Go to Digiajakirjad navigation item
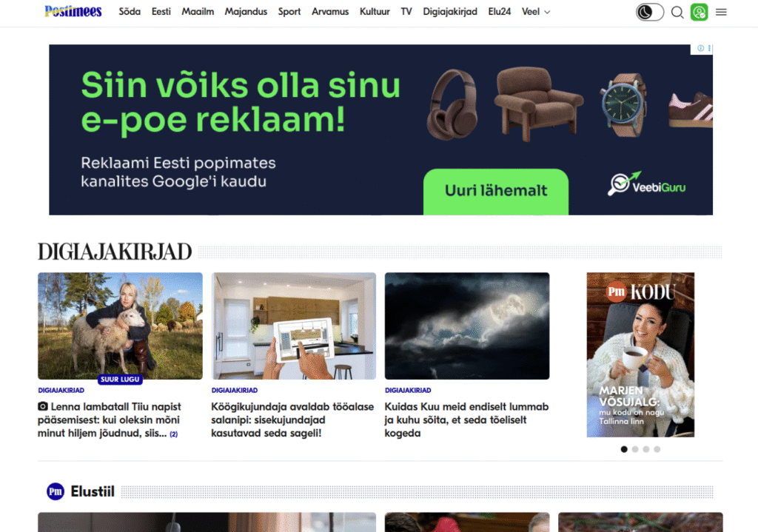 (x=450, y=12)
